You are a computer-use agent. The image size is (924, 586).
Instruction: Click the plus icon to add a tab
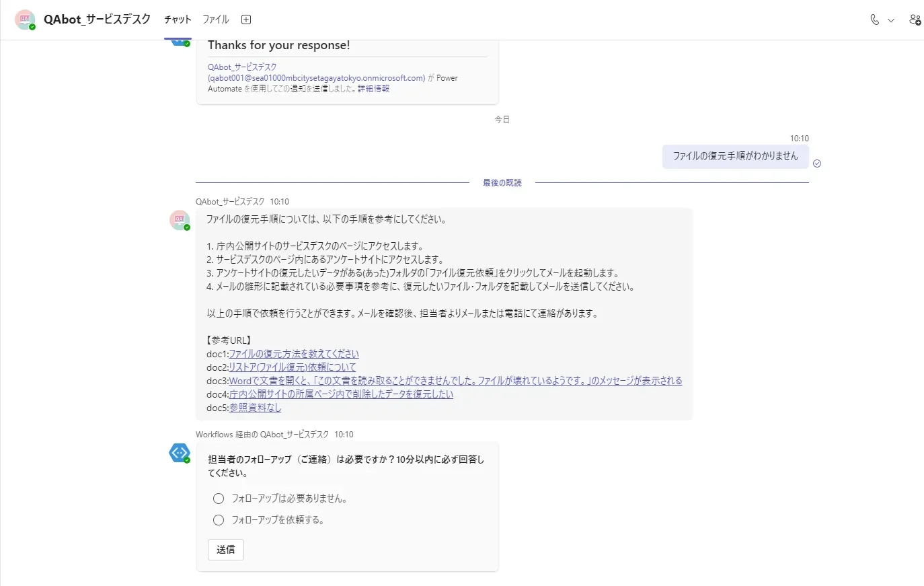click(x=246, y=20)
